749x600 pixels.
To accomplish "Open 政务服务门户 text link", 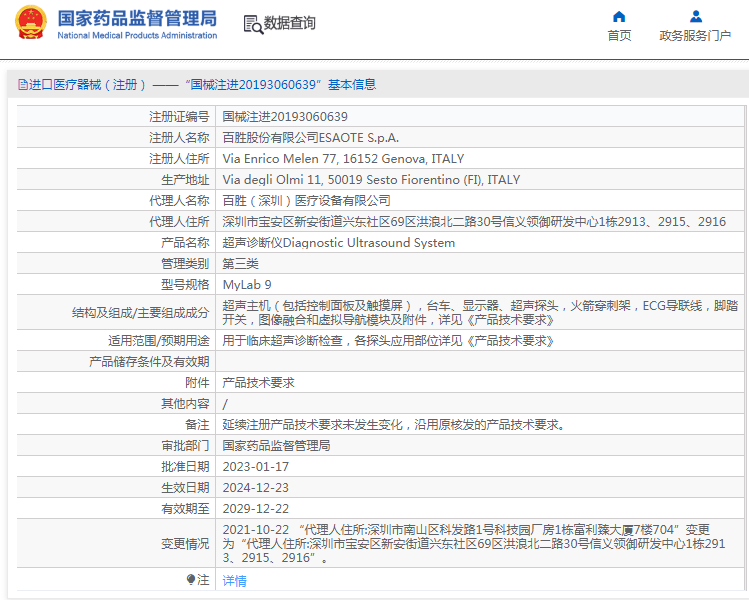I will 695,36.
